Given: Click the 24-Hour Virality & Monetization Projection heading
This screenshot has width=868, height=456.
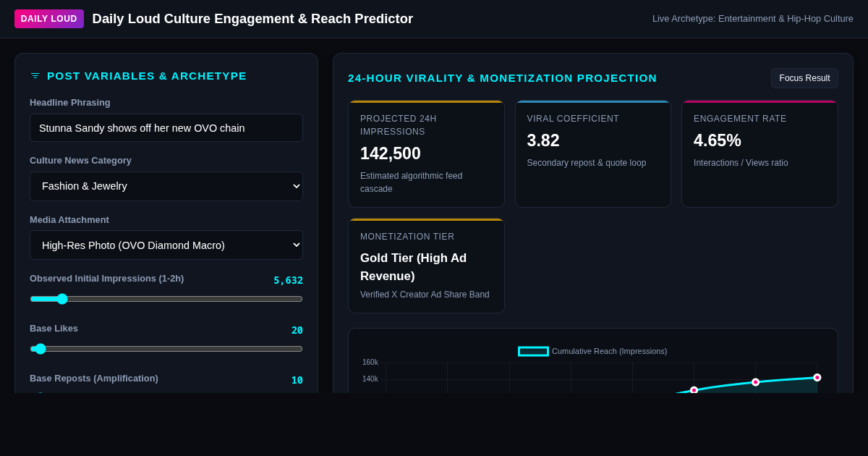Looking at the screenshot, I should point(503,78).
